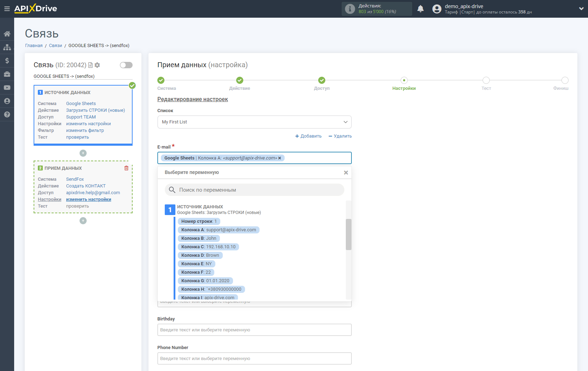The height and width of the screenshot is (371, 588).
Task: Click проверить link in ПРИЕМ ДАННЫХ block
Action: coord(77,206)
